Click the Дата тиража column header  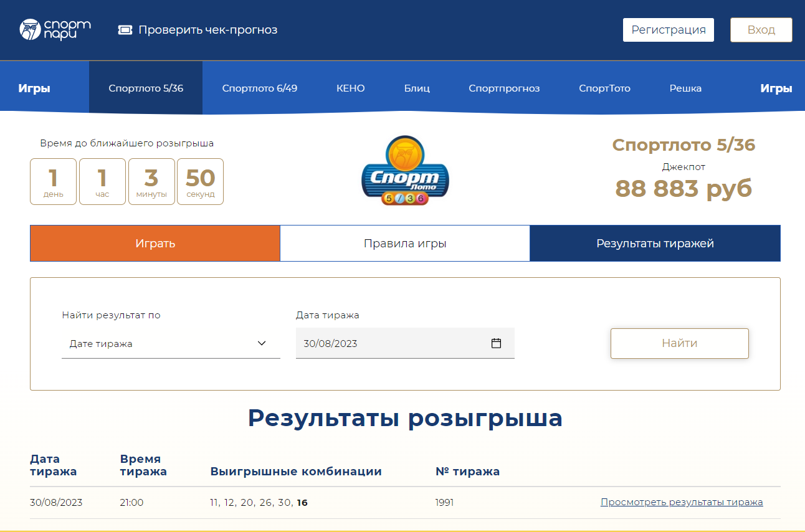[x=54, y=465]
